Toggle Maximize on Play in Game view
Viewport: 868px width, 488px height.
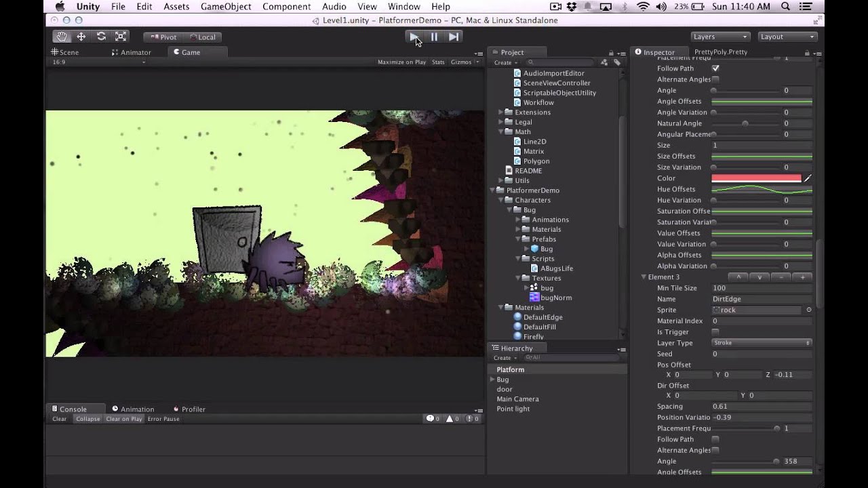point(401,62)
